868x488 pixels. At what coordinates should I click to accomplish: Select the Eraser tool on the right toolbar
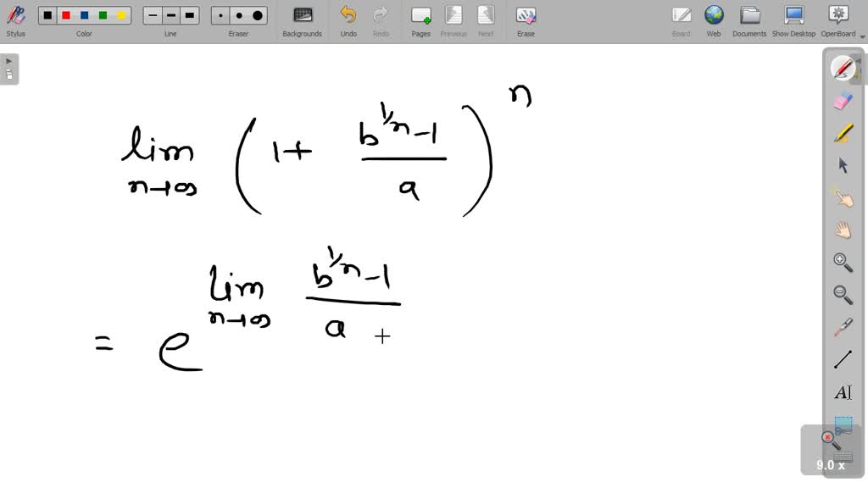click(843, 100)
